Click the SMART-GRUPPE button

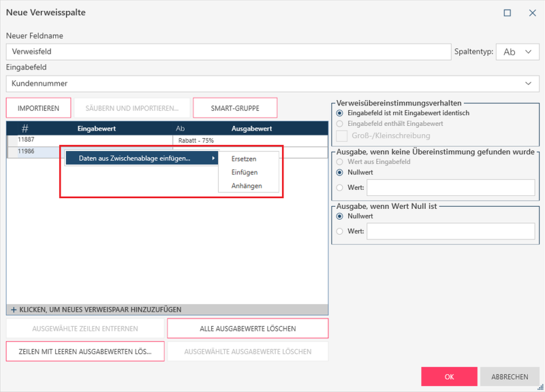coord(235,108)
